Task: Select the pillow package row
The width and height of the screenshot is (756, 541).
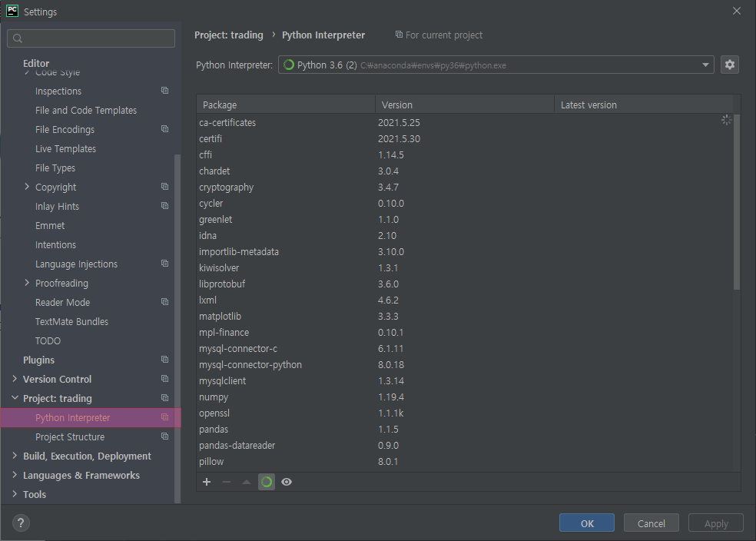Action: coord(465,461)
